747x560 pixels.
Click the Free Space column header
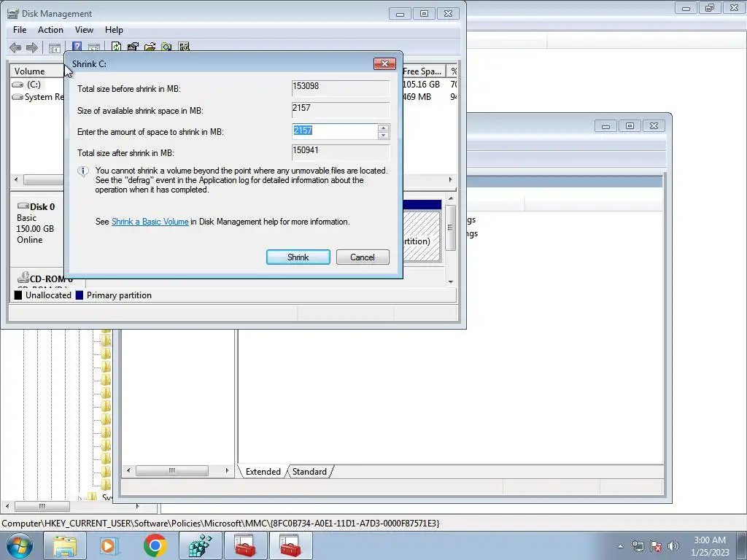coord(424,71)
